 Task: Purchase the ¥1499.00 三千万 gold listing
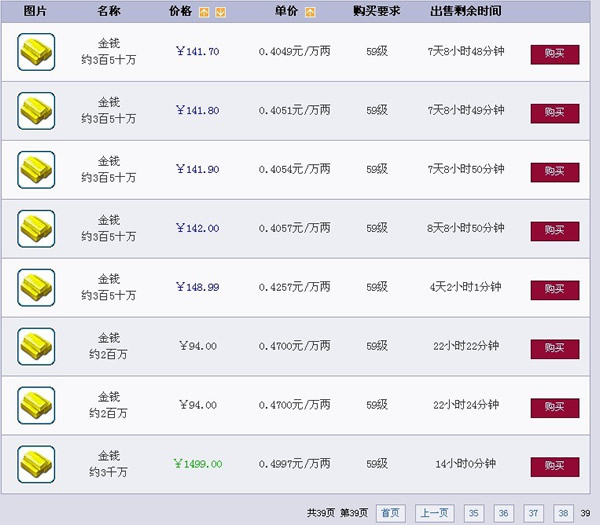554,467
